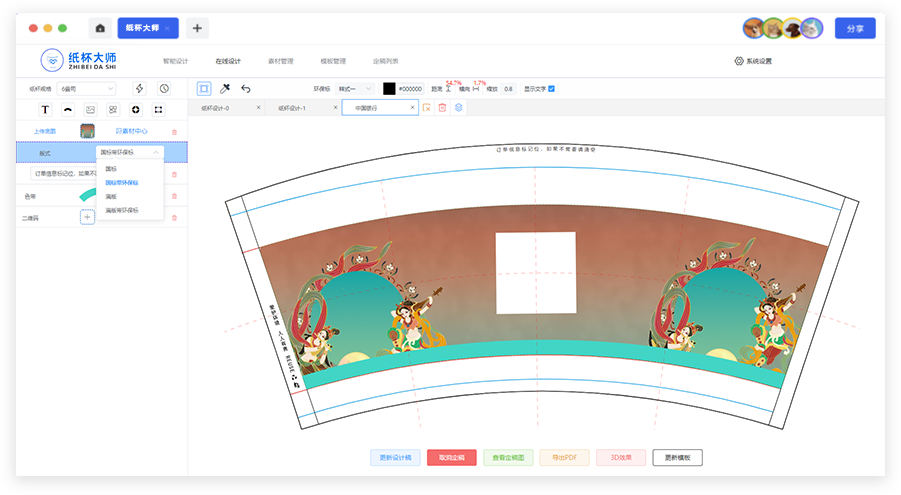The image size is (901, 495).
Task: Open 定稿列表 navigation item
Action: point(386,61)
